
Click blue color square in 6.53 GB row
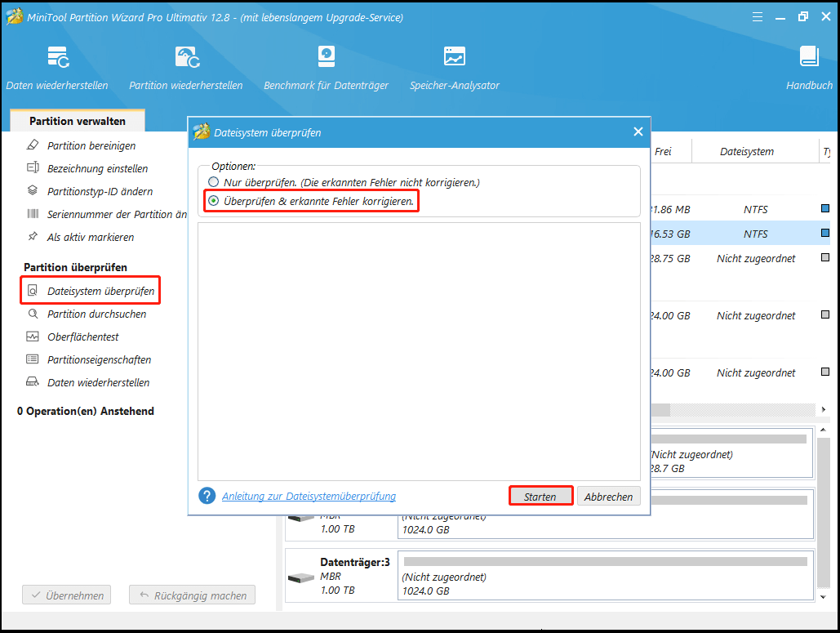point(825,233)
